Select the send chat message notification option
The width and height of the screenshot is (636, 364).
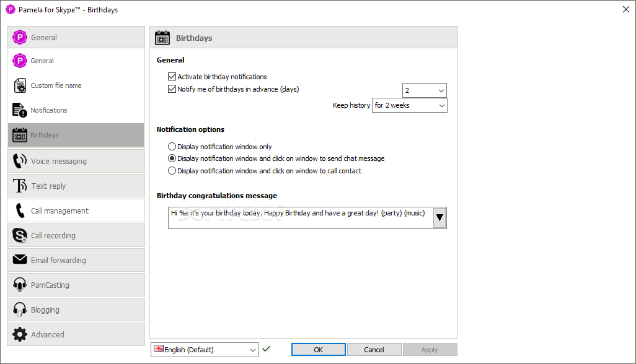pos(172,158)
